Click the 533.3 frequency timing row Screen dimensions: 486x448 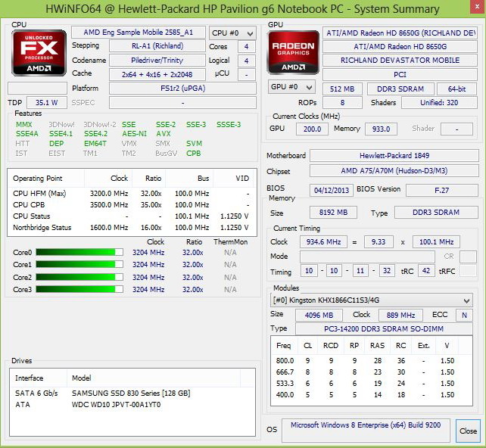pos(372,384)
